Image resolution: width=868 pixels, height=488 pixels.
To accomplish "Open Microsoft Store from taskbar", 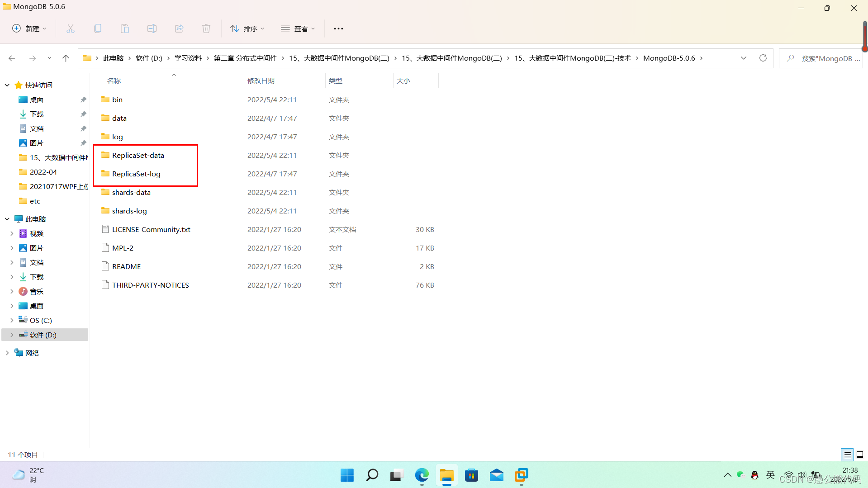I will tap(472, 475).
